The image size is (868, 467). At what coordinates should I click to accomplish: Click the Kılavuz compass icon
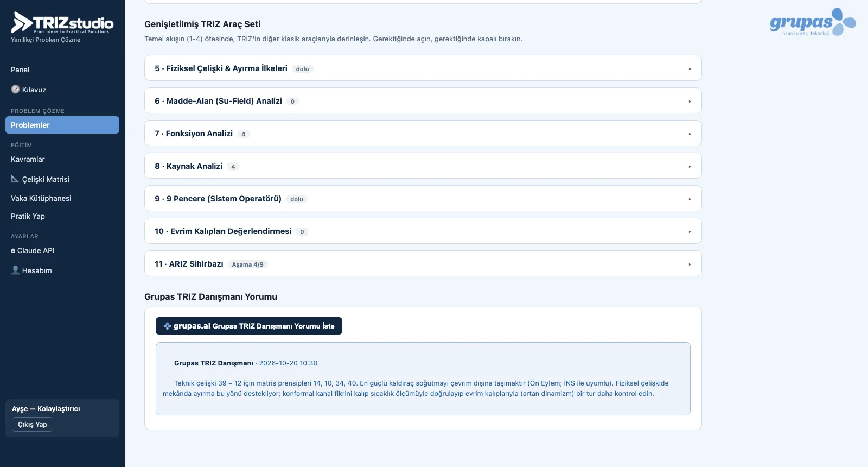coord(15,90)
